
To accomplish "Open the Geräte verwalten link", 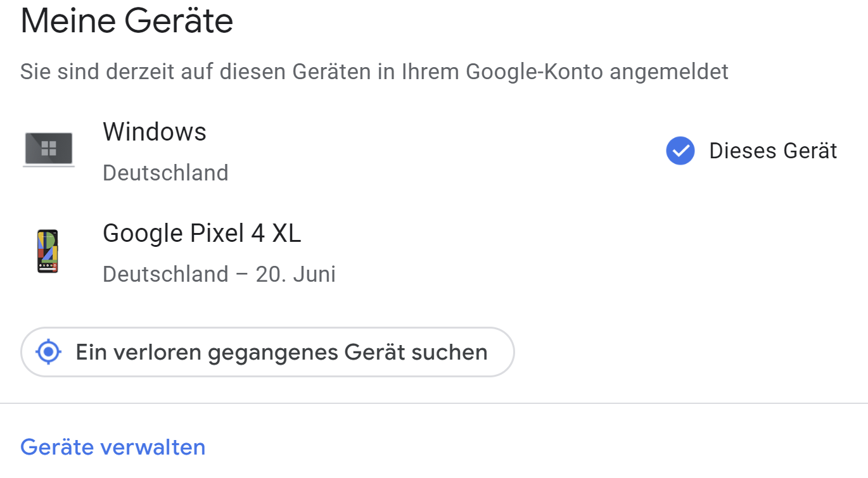I will [113, 447].
